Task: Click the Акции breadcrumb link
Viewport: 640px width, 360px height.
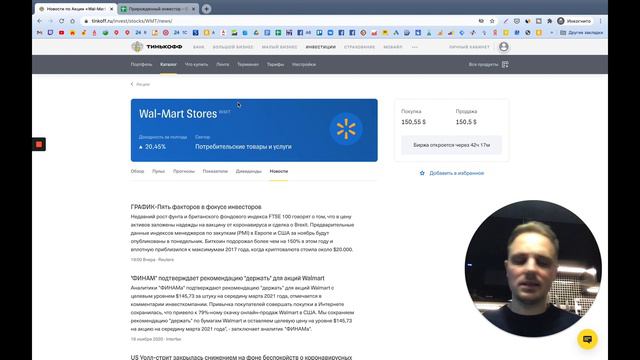Action: [x=143, y=84]
